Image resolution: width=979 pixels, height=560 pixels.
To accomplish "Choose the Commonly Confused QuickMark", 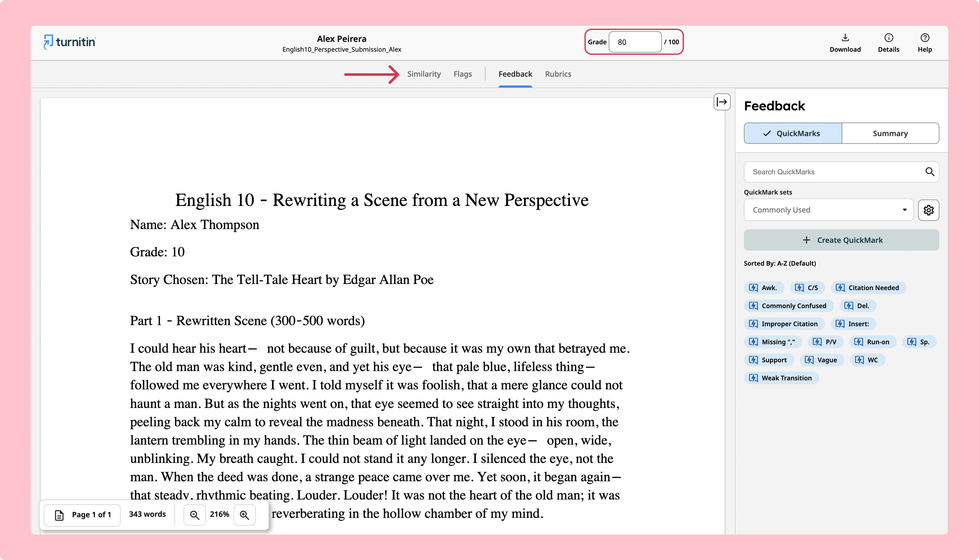I will click(789, 306).
